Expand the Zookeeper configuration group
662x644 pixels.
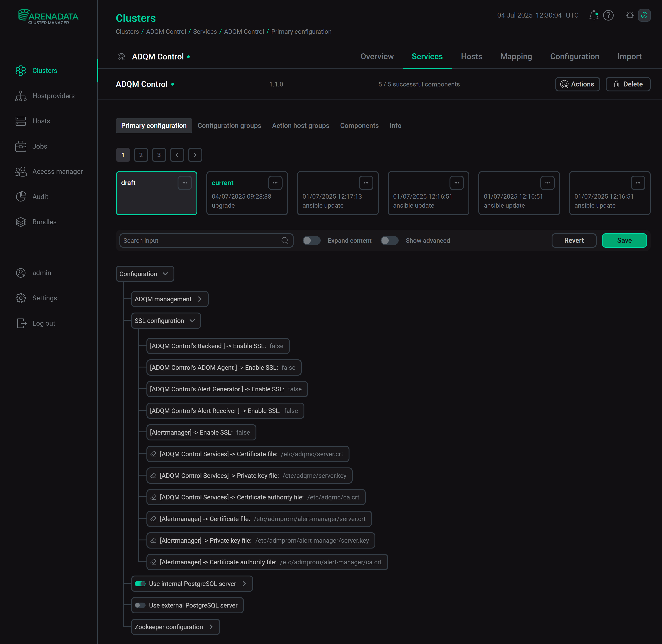point(212,627)
